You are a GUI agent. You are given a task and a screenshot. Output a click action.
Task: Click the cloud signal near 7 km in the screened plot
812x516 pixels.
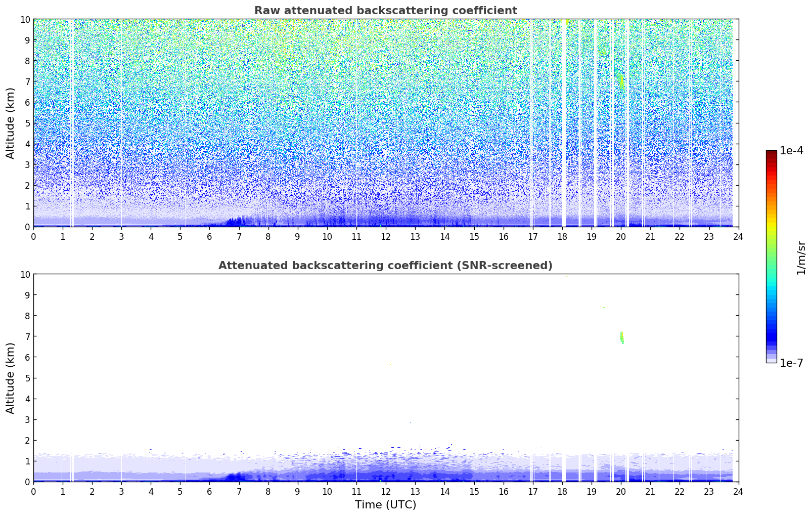pyautogui.click(x=621, y=337)
